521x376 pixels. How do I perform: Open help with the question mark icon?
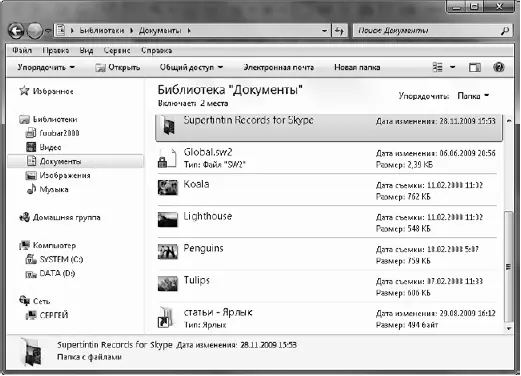[x=499, y=67]
